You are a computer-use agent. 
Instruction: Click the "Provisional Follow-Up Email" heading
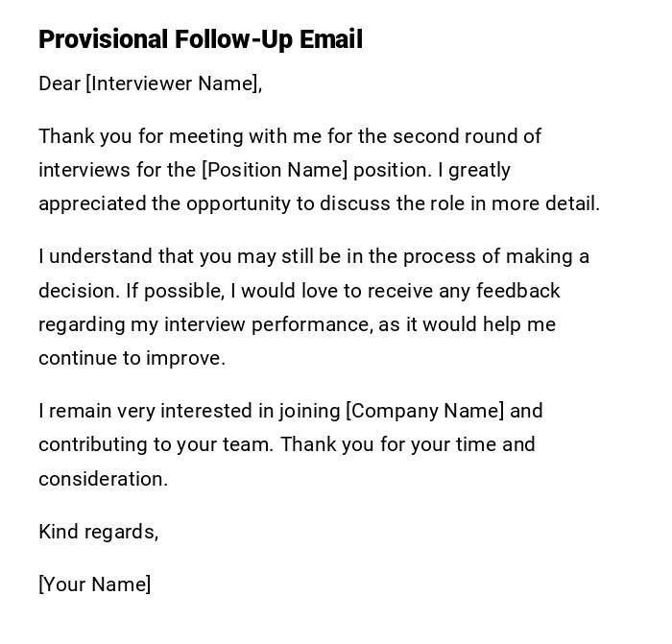pos(200,39)
